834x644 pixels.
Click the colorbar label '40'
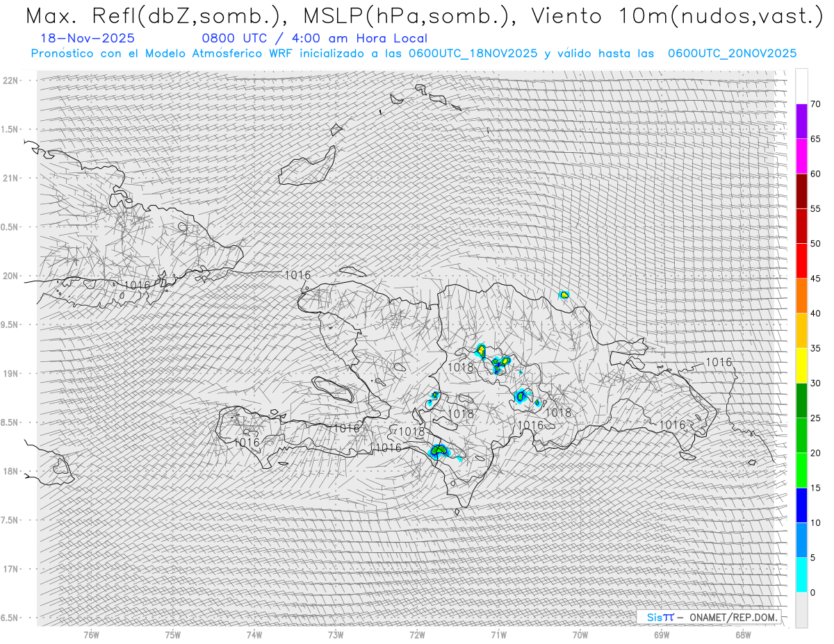815,313
